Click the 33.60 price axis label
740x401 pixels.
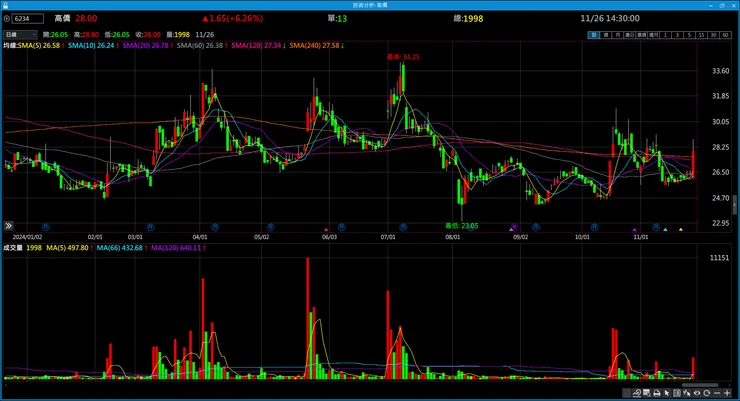(721, 71)
